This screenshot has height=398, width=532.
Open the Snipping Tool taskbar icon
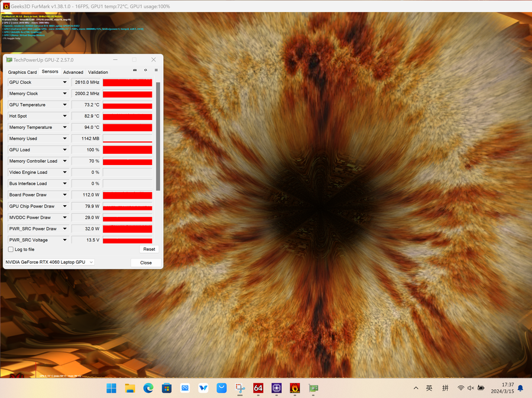click(240, 388)
